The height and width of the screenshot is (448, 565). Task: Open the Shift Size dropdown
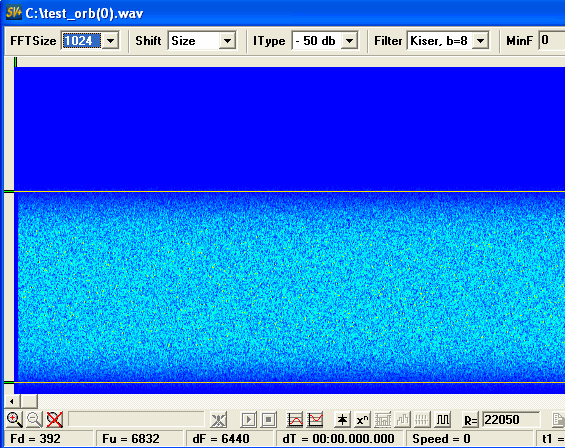click(x=227, y=40)
